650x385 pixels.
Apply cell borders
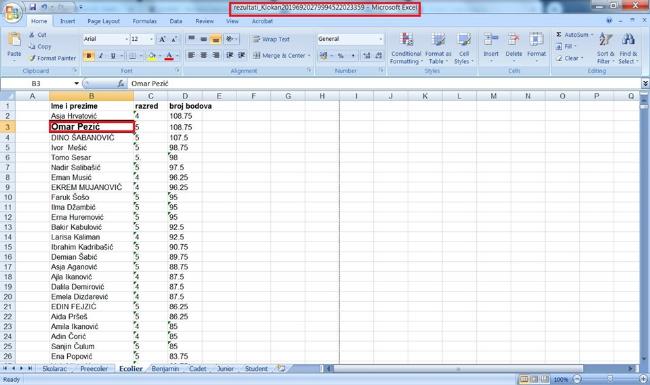(133, 56)
